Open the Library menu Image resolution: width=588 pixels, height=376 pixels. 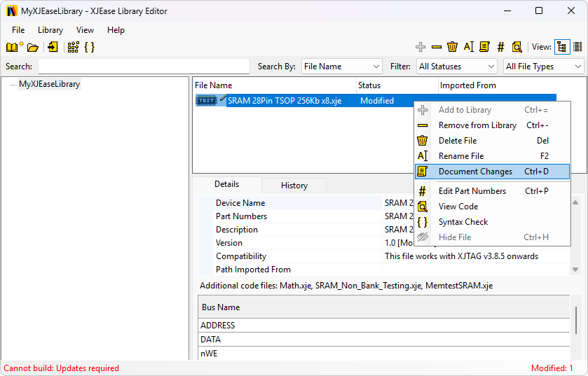click(x=50, y=30)
